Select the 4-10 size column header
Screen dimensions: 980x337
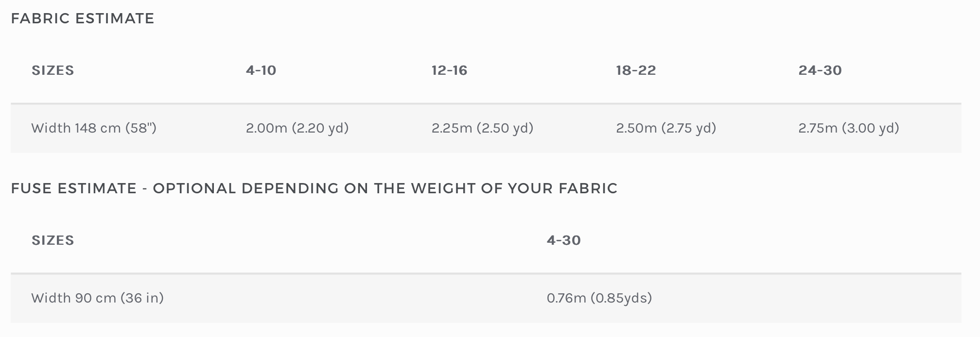pyautogui.click(x=261, y=70)
